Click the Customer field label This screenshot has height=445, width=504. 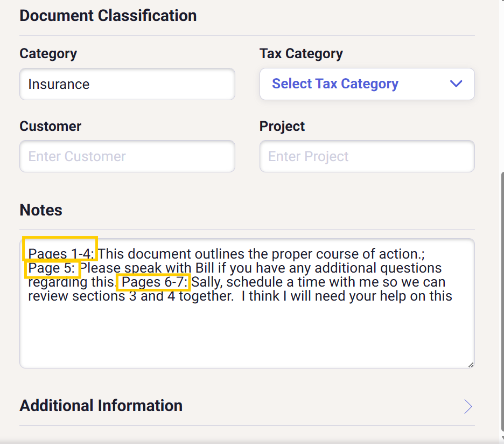[x=51, y=127]
